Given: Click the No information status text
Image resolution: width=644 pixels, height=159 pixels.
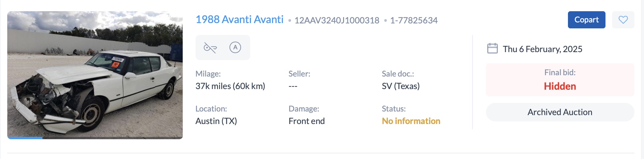Looking at the screenshot, I should [x=411, y=121].
